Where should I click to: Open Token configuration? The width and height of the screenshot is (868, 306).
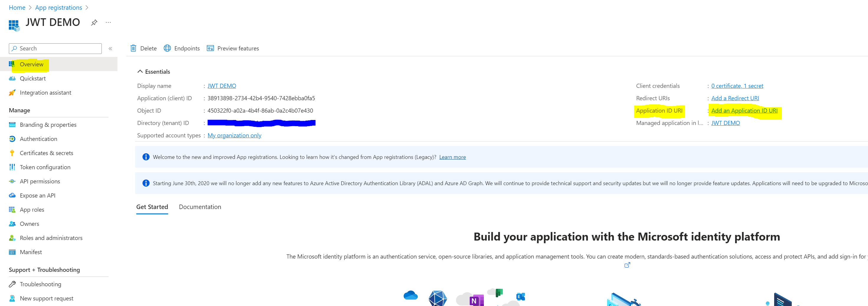tap(45, 167)
